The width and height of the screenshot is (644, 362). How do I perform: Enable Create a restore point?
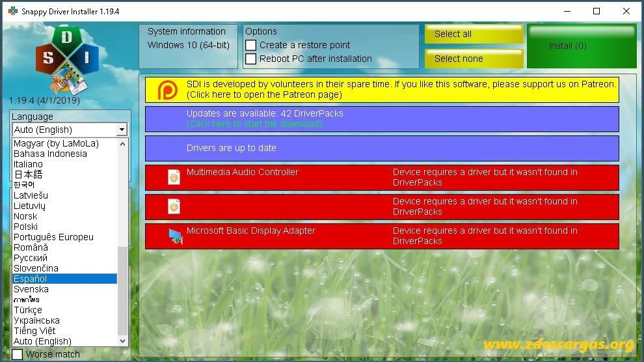point(251,45)
